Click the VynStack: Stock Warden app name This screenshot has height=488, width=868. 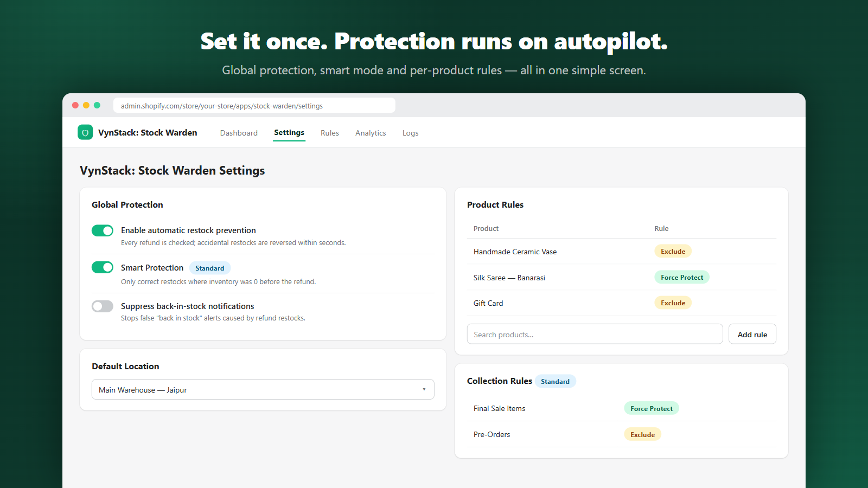(x=148, y=132)
